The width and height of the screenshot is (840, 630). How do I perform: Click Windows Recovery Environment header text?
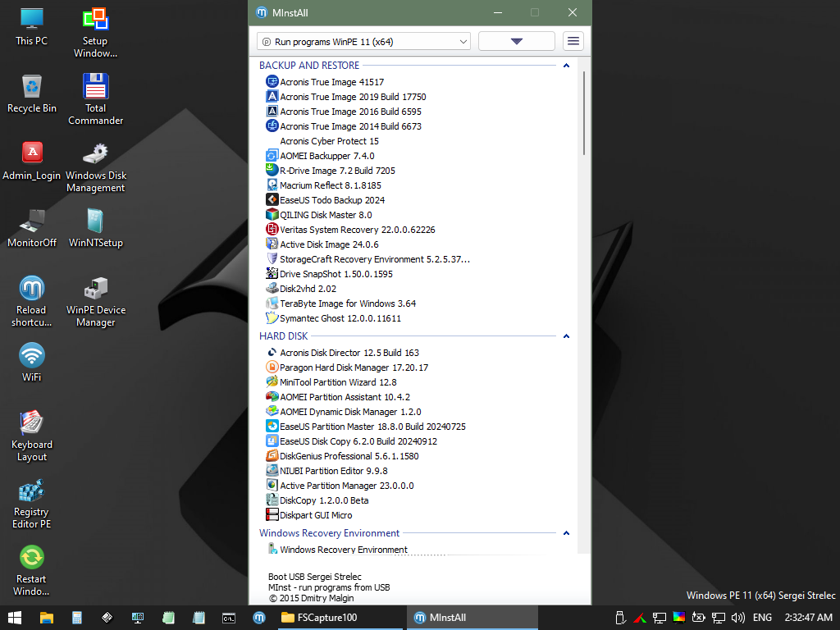pos(330,533)
